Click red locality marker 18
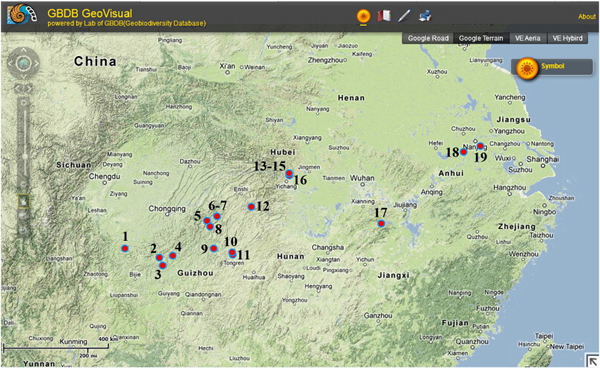This screenshot has width=600, height=368. click(463, 152)
